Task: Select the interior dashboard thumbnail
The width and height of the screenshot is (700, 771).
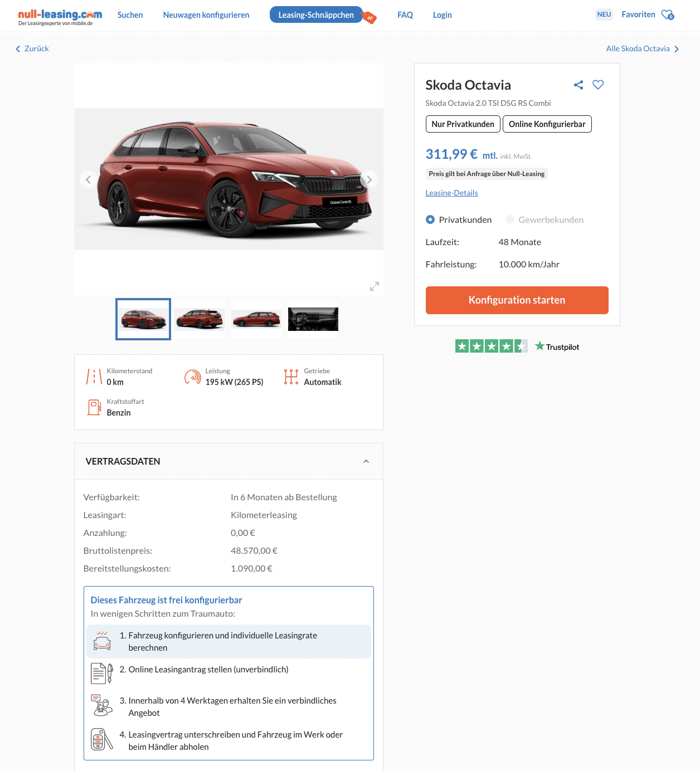Action: point(313,319)
